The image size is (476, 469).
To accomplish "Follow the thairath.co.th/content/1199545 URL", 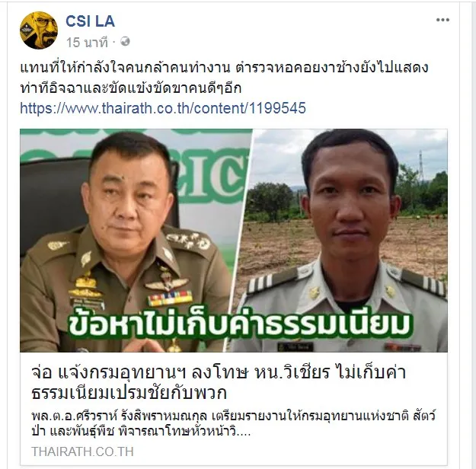I will (x=163, y=108).
